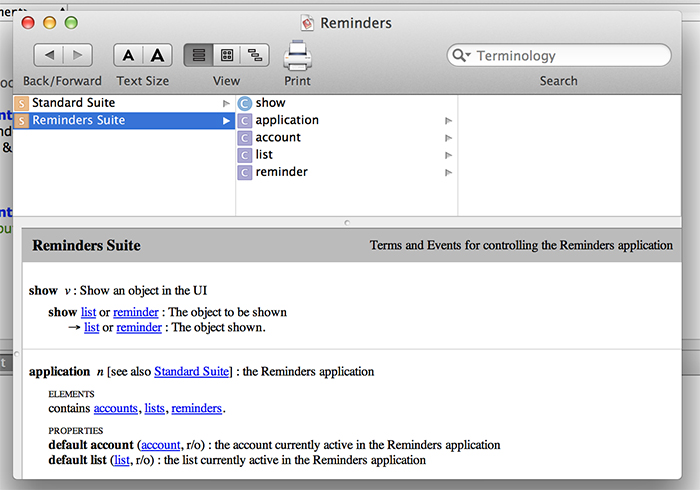
Task: Select the account class row
Action: click(346, 137)
